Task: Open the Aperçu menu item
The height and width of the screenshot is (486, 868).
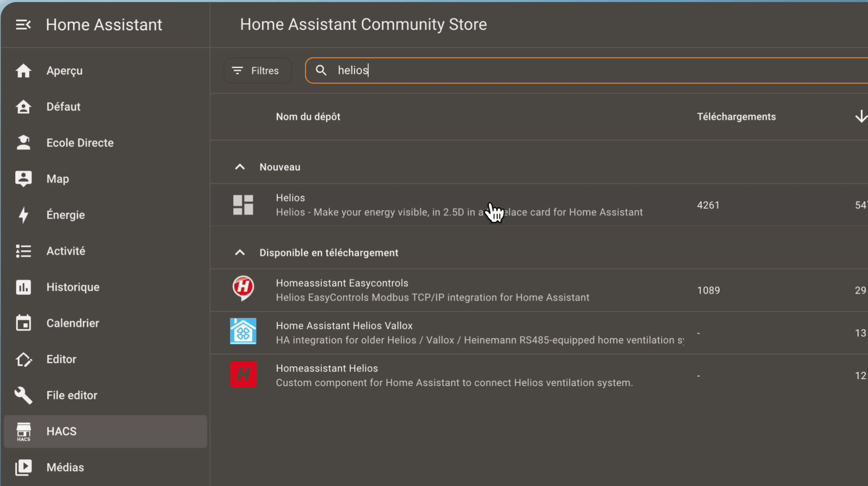Action: point(105,71)
